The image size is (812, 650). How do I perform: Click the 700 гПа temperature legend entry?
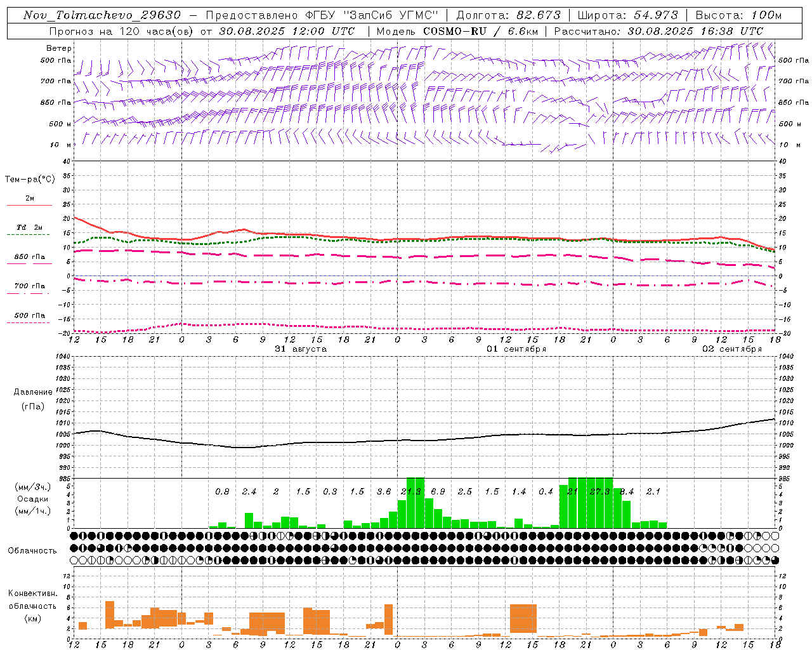point(30,286)
